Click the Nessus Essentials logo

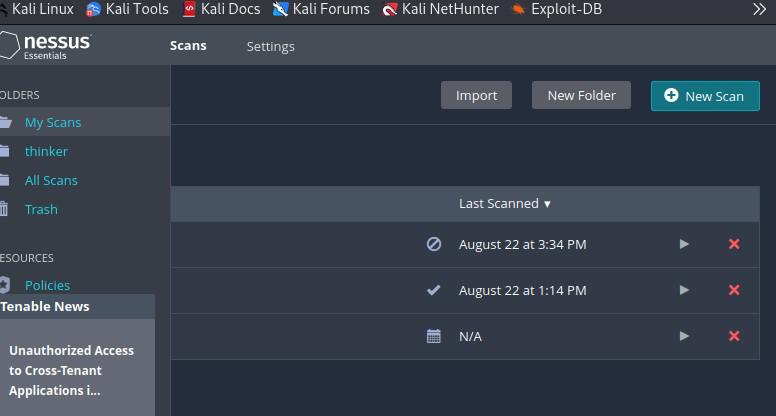click(46, 46)
